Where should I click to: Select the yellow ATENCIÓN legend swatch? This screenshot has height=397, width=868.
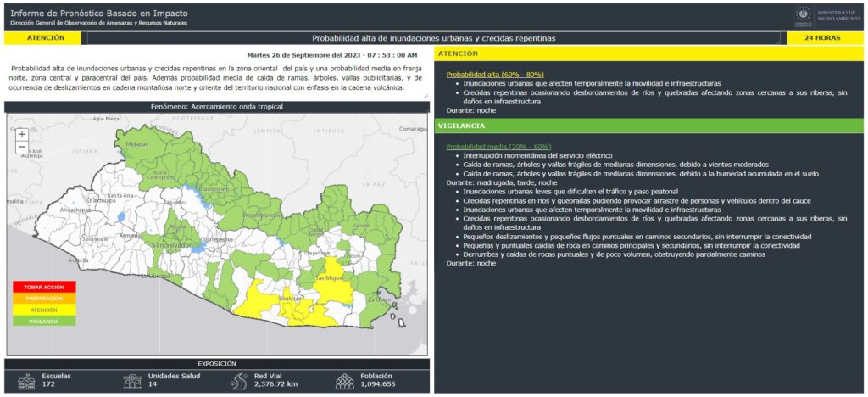44,310
